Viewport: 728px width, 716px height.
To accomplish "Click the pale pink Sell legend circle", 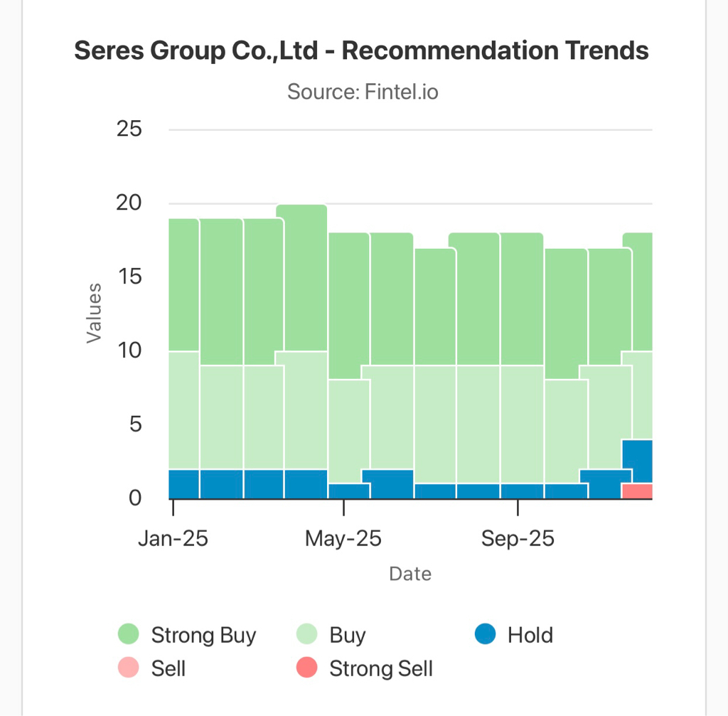I will [129, 668].
